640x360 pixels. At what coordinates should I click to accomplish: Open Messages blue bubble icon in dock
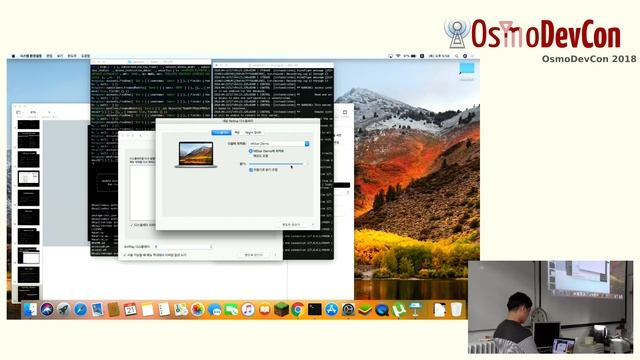214,310
